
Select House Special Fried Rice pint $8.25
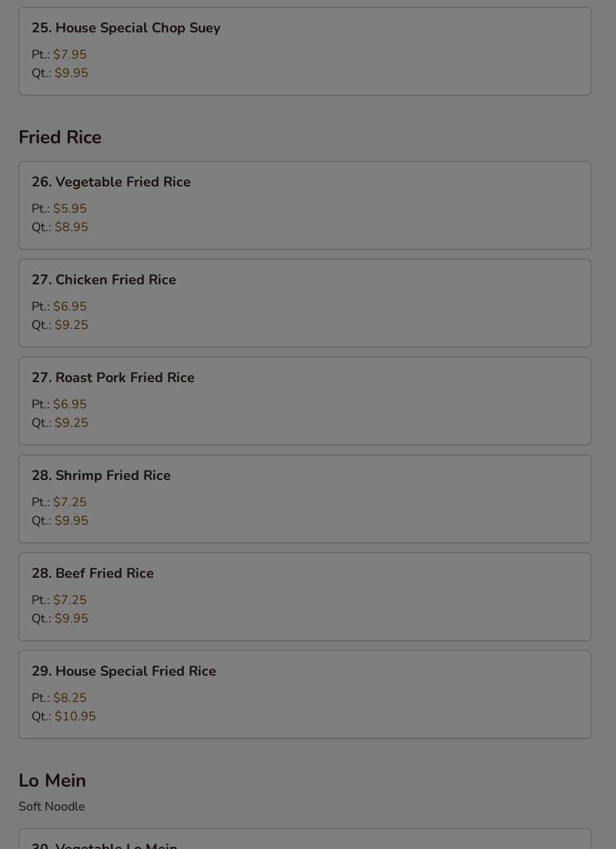(70, 697)
